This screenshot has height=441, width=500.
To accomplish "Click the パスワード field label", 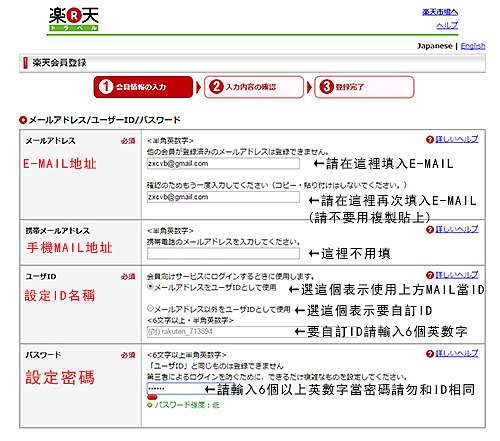I will tap(43, 355).
